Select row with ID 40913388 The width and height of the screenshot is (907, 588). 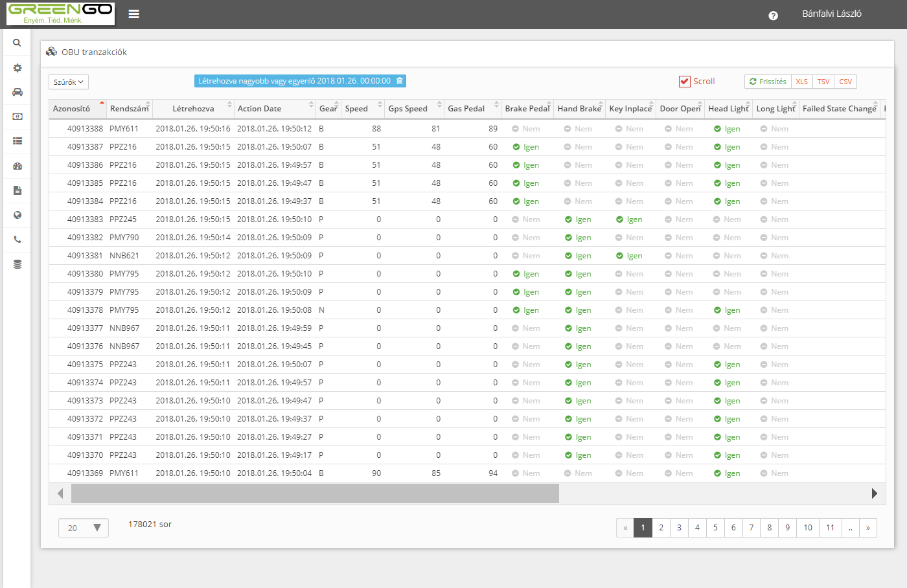467,129
